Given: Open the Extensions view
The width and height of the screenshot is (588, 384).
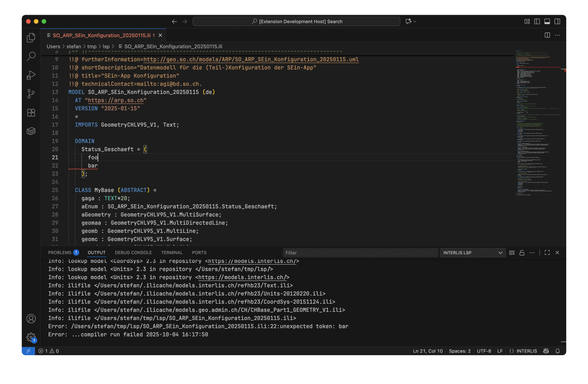Looking at the screenshot, I should coord(31,112).
